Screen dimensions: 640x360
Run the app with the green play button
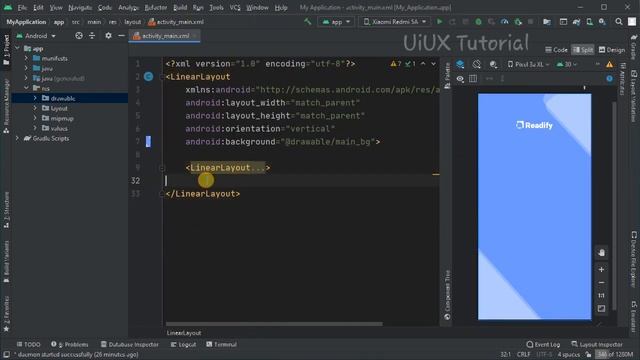pos(439,22)
